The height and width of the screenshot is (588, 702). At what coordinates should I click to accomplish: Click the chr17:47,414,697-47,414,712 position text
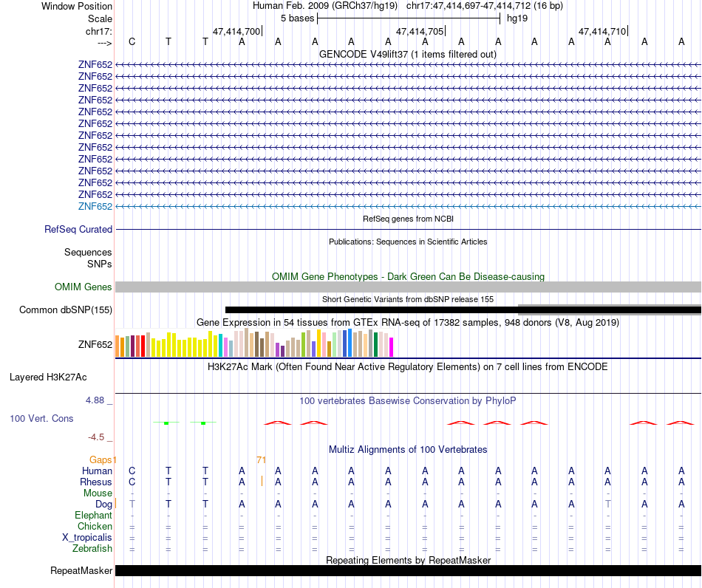pyautogui.click(x=485, y=6)
